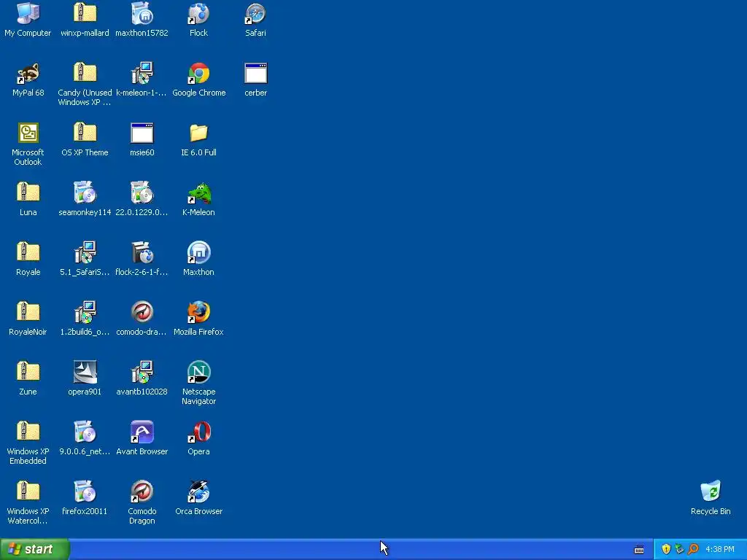Image resolution: width=747 pixels, height=560 pixels.
Task: Click the on-screen keyboard icon in the taskbar
Action: pos(639,550)
